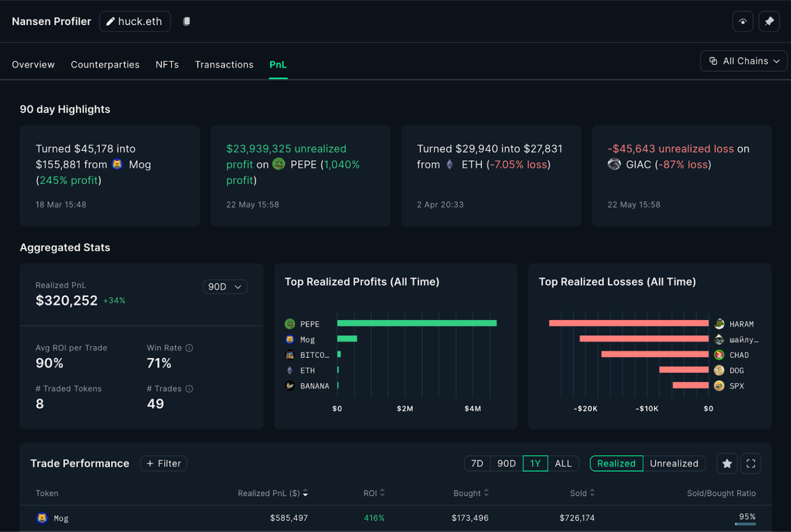The image size is (791, 532).
Task: Switch to the Overview tab
Action: (33, 64)
